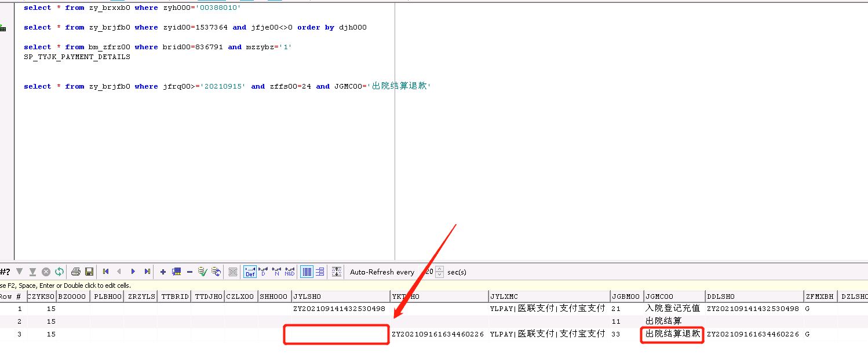Select the N&D column header mode

point(289,272)
